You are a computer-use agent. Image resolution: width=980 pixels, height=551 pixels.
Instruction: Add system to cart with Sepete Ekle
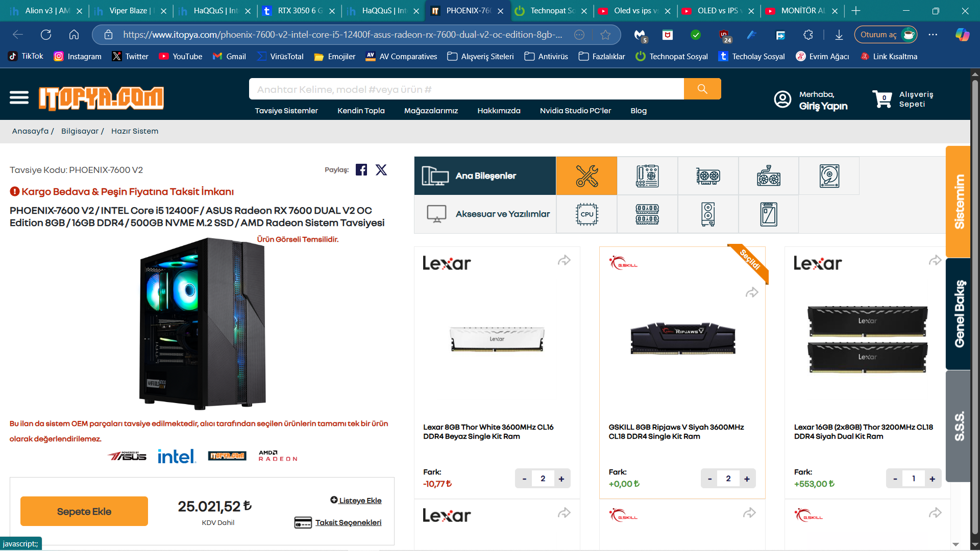tap(84, 511)
